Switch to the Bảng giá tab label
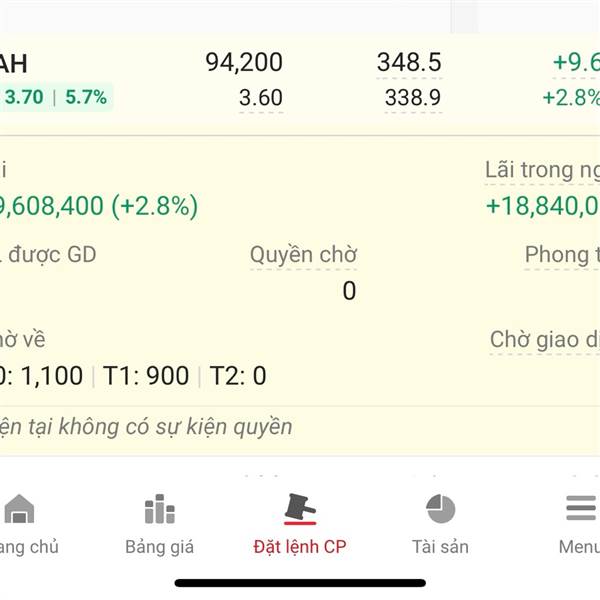 click(160, 547)
